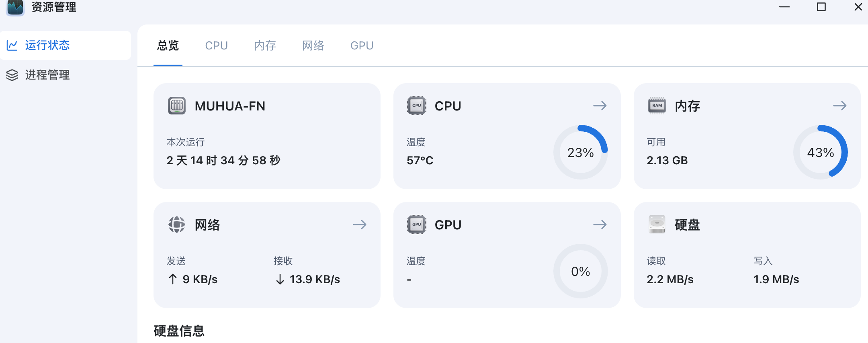The image size is (868, 343).
Task: Select the 总览 overview tab
Action: [x=168, y=46]
